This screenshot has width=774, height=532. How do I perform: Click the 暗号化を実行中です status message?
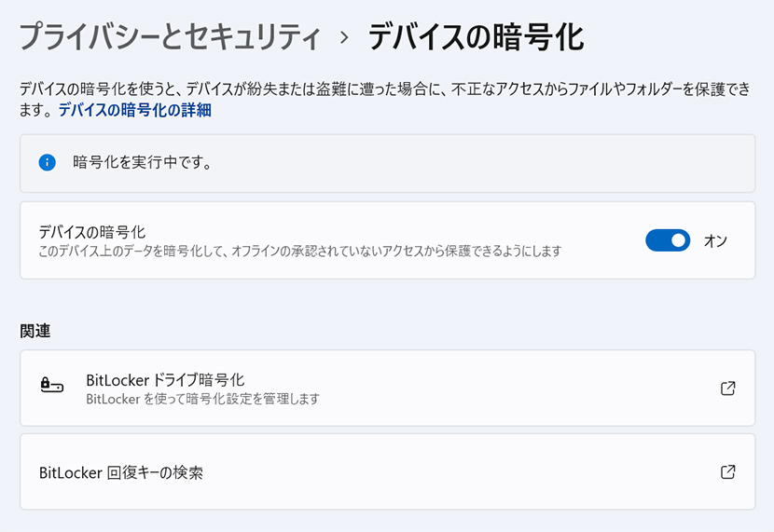click(143, 163)
